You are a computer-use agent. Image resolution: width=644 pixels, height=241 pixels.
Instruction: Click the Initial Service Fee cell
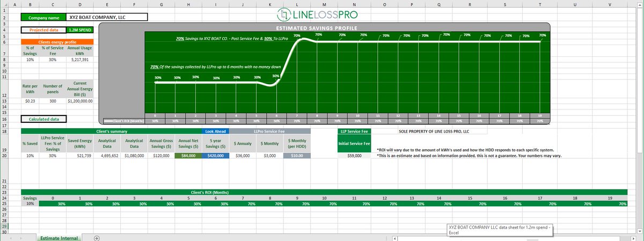click(353, 143)
